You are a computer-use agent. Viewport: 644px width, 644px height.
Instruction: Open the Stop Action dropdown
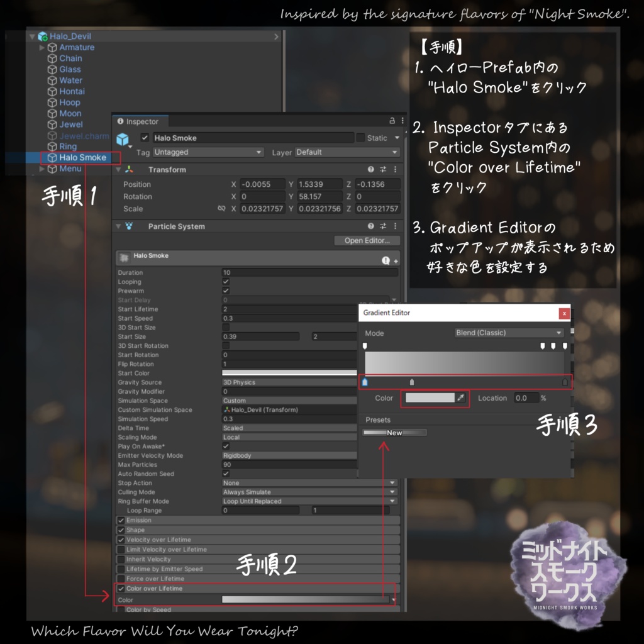click(309, 483)
